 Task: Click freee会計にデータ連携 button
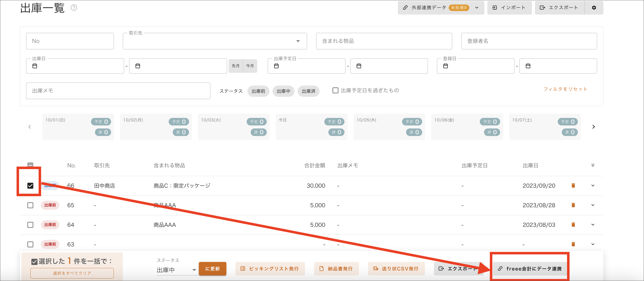tap(530, 269)
